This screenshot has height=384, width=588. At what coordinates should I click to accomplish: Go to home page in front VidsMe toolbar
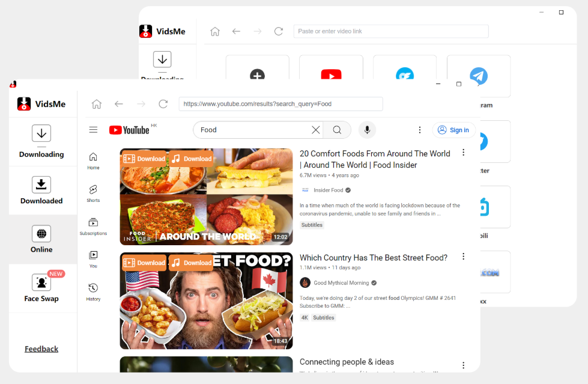coord(97,104)
